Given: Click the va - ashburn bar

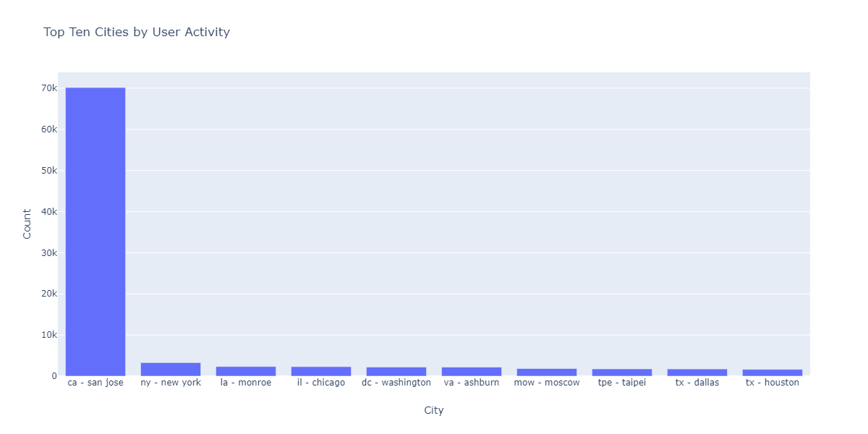Looking at the screenshot, I should [x=472, y=372].
